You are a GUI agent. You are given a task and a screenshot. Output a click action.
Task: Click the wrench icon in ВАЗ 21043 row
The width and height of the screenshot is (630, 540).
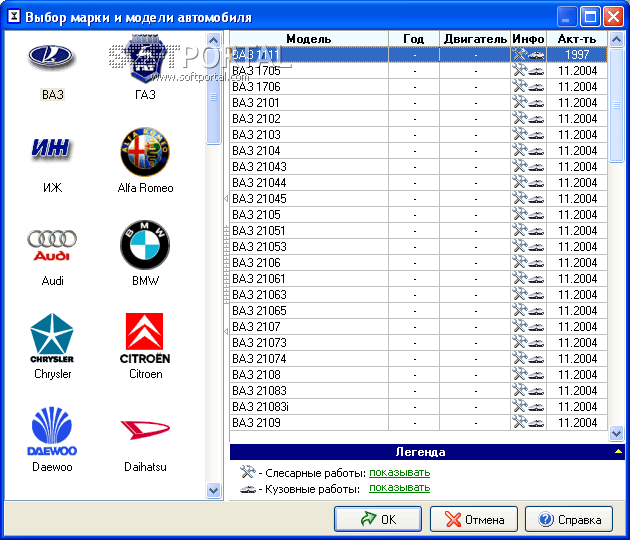pos(520,167)
